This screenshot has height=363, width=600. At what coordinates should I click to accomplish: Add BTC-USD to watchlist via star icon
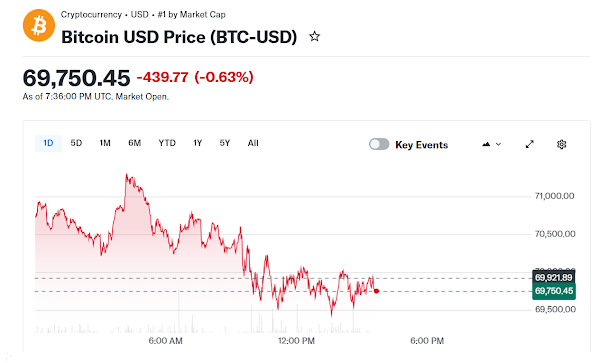tap(315, 37)
